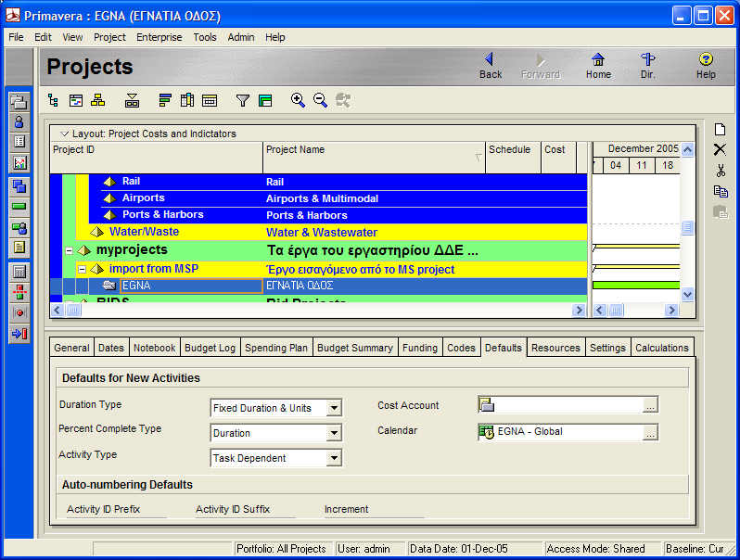The height and width of the screenshot is (560, 740).
Task: Switch to the Funding tab
Action: click(x=420, y=348)
